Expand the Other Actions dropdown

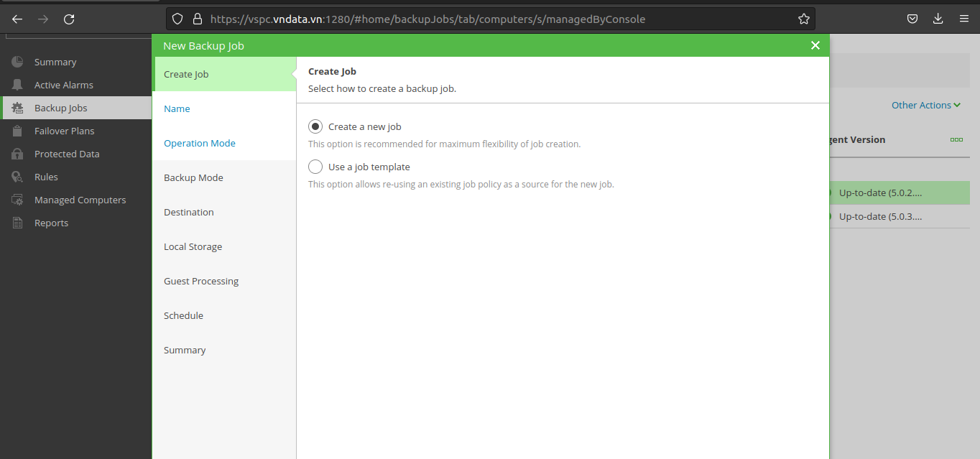[925, 106]
